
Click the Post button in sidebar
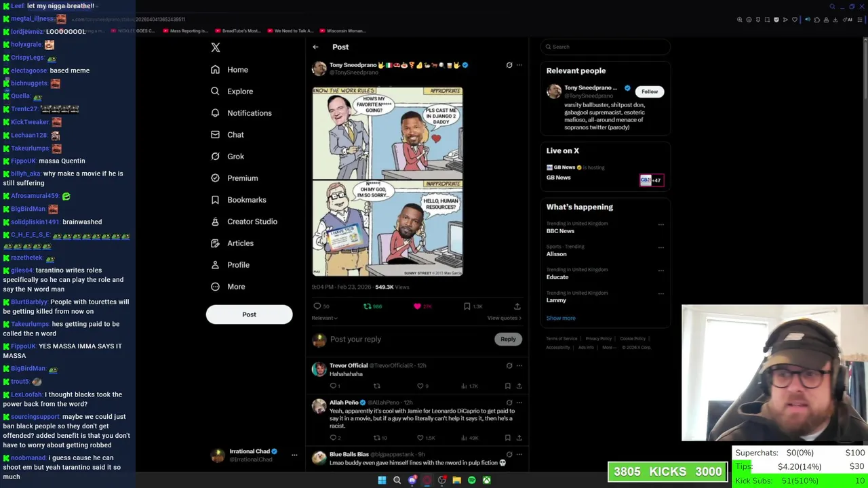point(249,314)
